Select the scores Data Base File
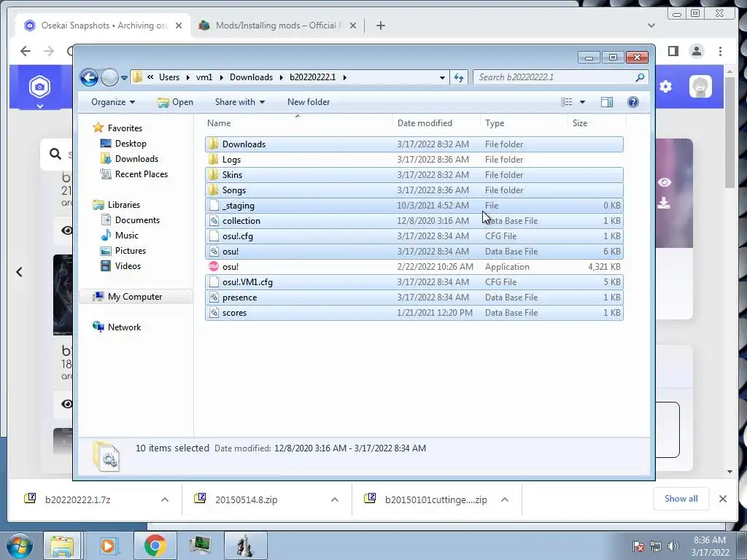Screen dimensions: 747x560 click(x=414, y=312)
